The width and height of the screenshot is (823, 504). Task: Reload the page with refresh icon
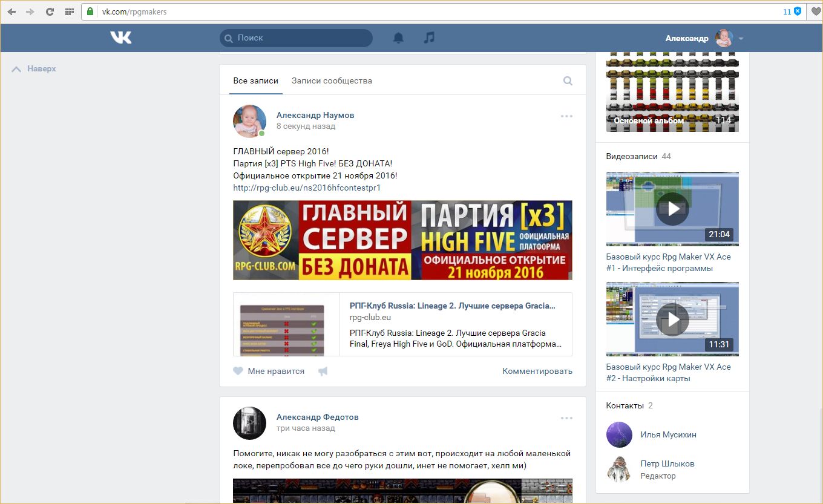coord(50,11)
